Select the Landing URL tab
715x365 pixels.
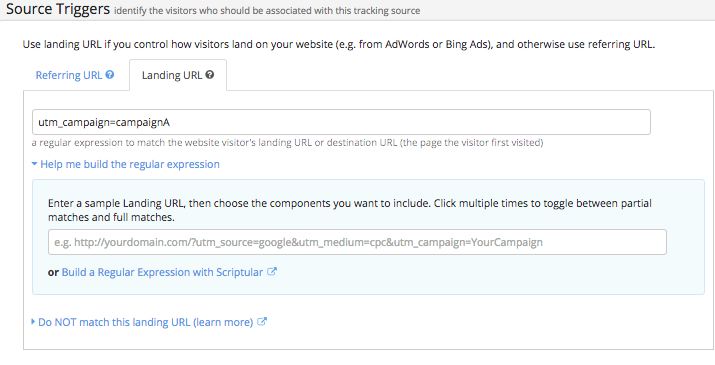(178, 75)
